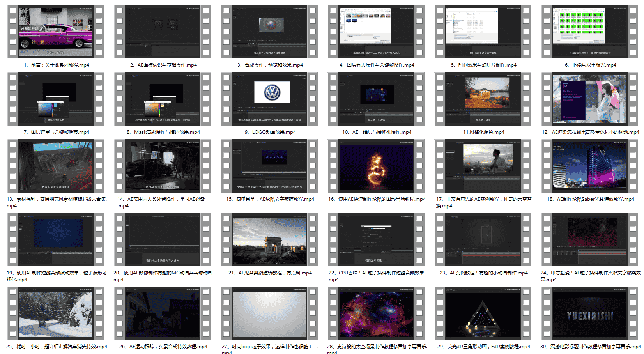Click filename 26、AE运动跟踪，实景合成特效教程.mp4
Image resolution: width=644 pixels, height=354 pixels.
(163, 347)
